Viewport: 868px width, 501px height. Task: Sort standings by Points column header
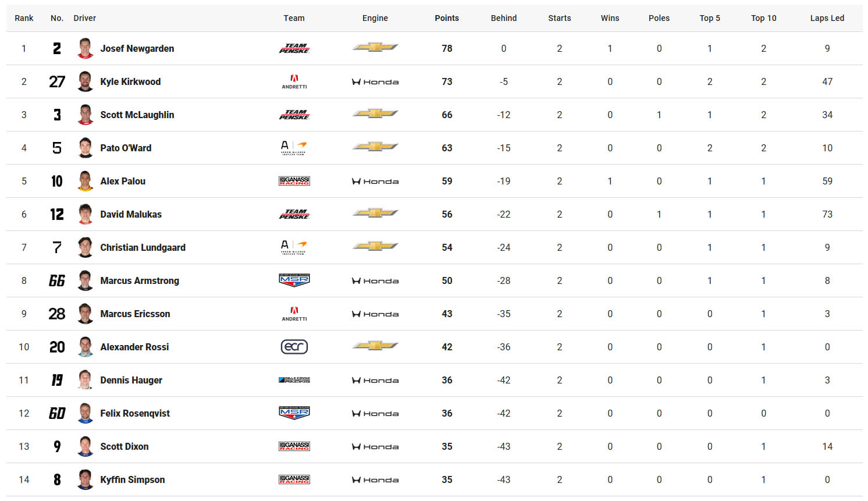(x=446, y=18)
